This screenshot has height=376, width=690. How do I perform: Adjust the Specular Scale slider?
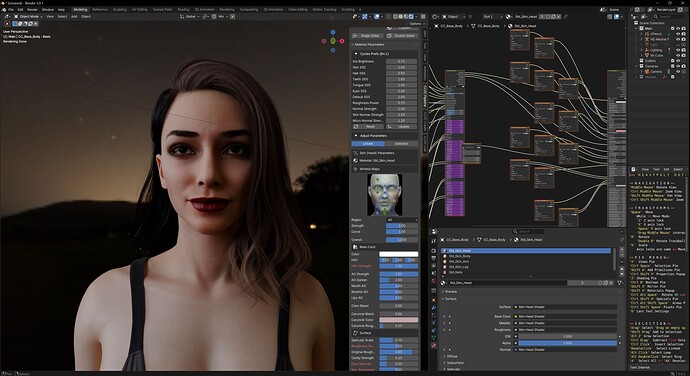coord(398,340)
